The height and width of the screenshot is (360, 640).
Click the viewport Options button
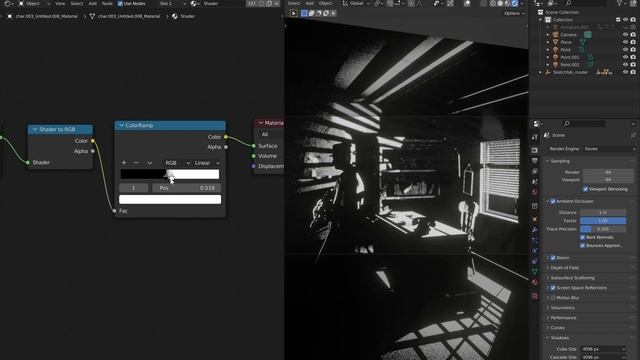[x=513, y=13]
